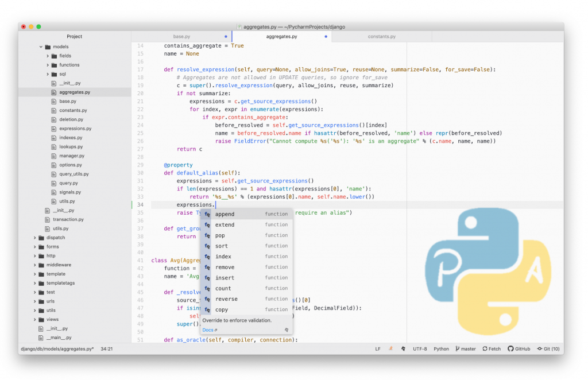Open options.py in the tree
The height and width of the screenshot is (380, 588).
tap(70, 165)
